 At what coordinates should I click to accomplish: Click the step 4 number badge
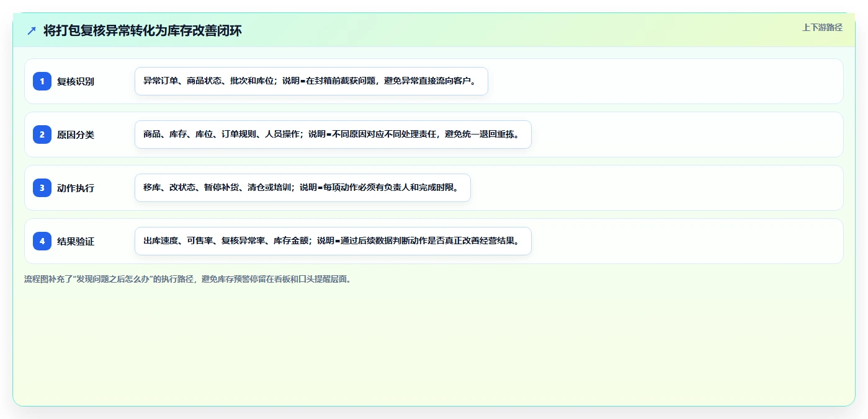(x=42, y=241)
